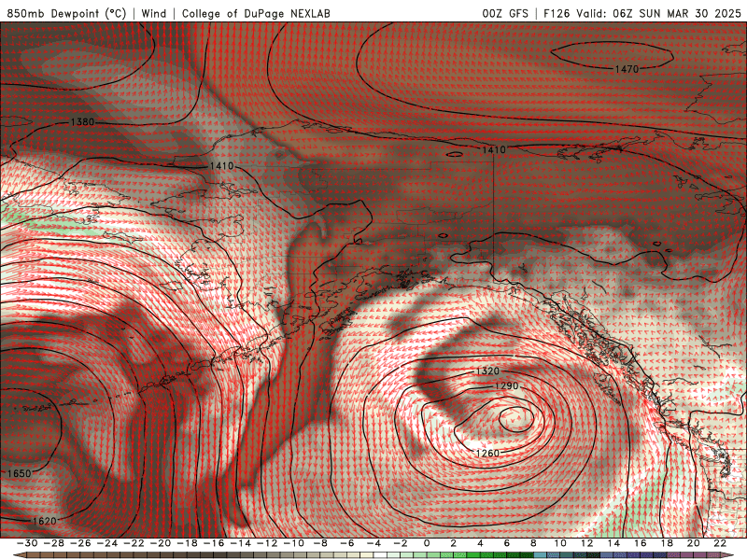Select the -16 color scale value

click(x=214, y=543)
